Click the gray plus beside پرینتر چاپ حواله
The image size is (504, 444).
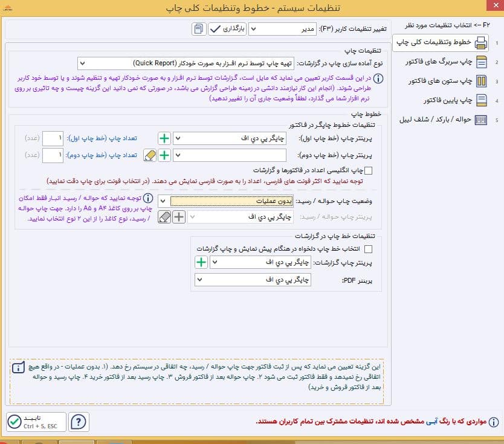pos(179,217)
